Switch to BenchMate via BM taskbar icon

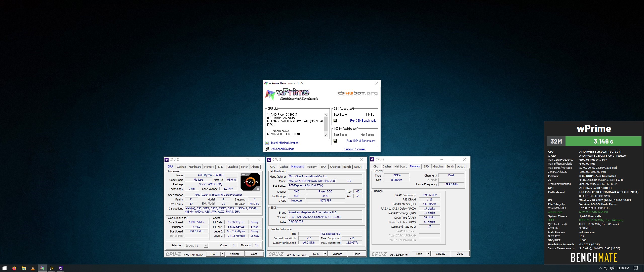tap(52, 268)
